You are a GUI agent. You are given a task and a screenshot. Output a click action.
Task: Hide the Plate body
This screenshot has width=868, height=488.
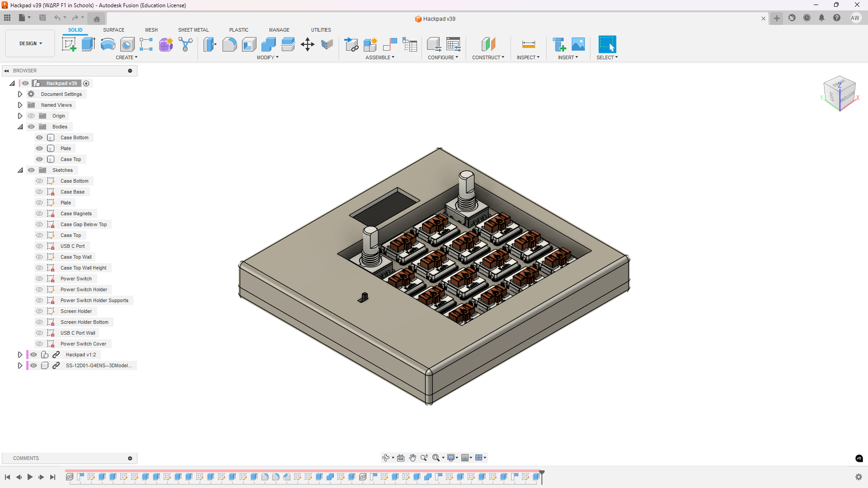(x=39, y=148)
